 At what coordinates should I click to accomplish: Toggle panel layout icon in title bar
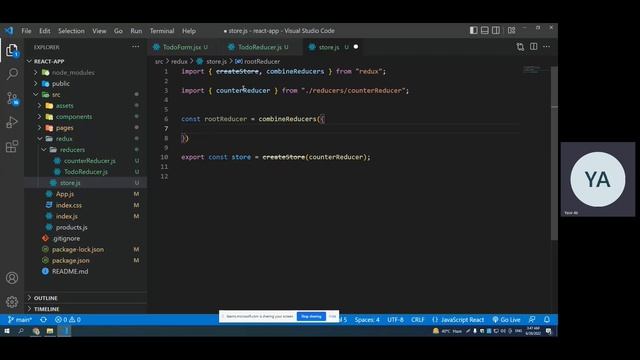click(484, 31)
